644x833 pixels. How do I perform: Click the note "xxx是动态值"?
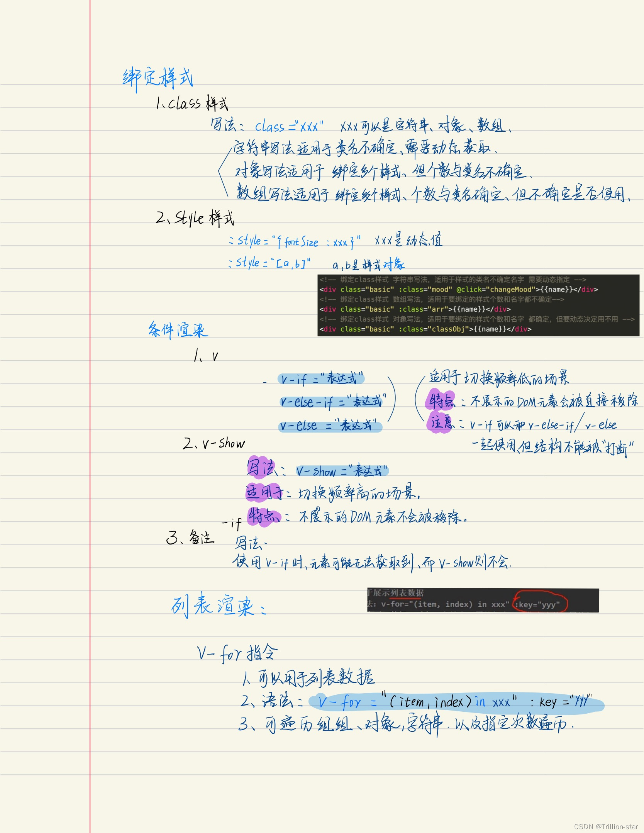click(x=408, y=240)
